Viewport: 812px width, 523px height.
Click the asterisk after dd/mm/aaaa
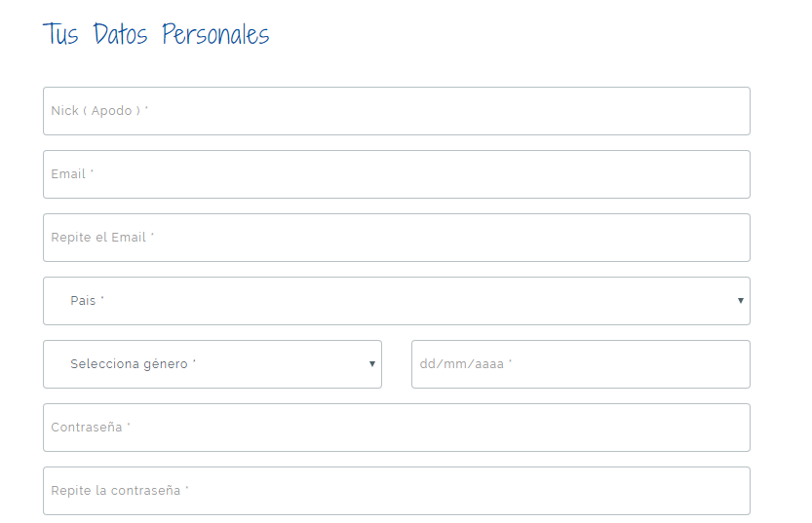510,362
